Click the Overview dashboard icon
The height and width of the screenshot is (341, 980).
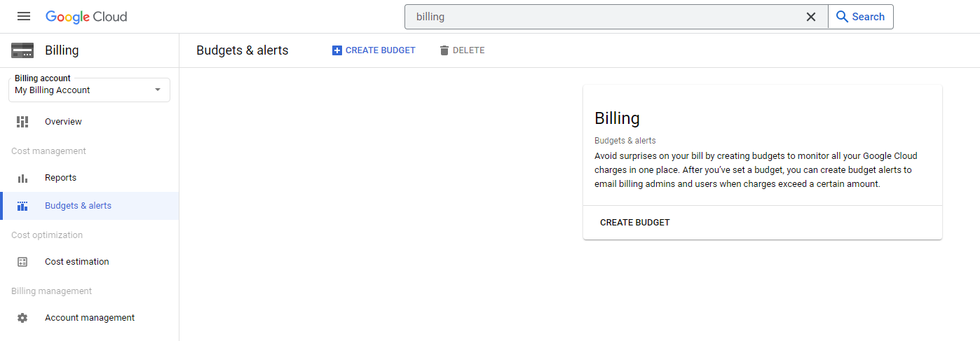tap(22, 122)
